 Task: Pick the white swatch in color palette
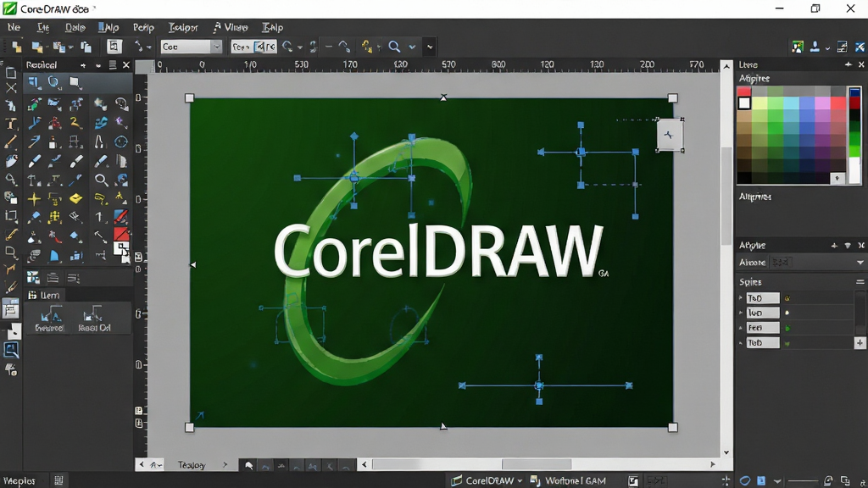[x=744, y=103]
